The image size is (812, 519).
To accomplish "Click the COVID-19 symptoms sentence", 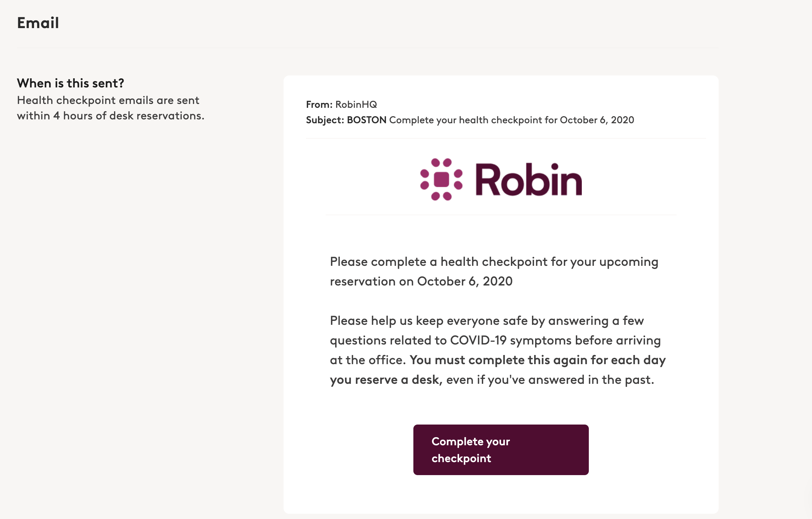I will (x=495, y=340).
